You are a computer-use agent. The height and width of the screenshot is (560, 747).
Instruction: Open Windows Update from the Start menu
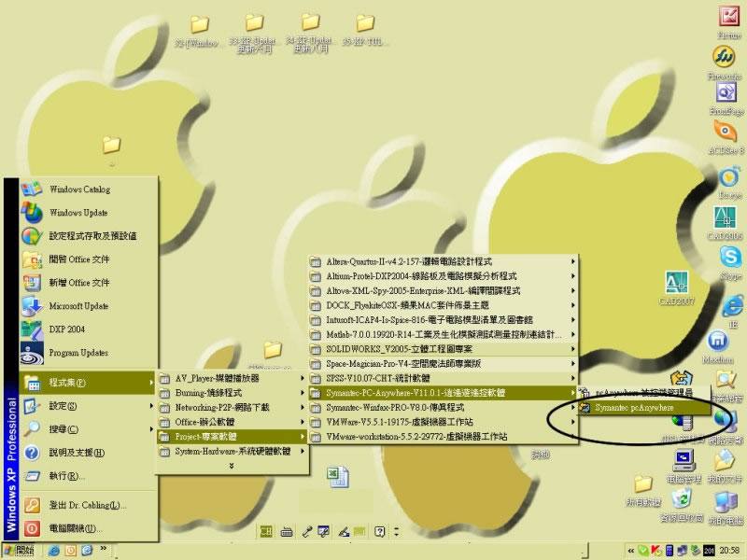tap(89, 213)
